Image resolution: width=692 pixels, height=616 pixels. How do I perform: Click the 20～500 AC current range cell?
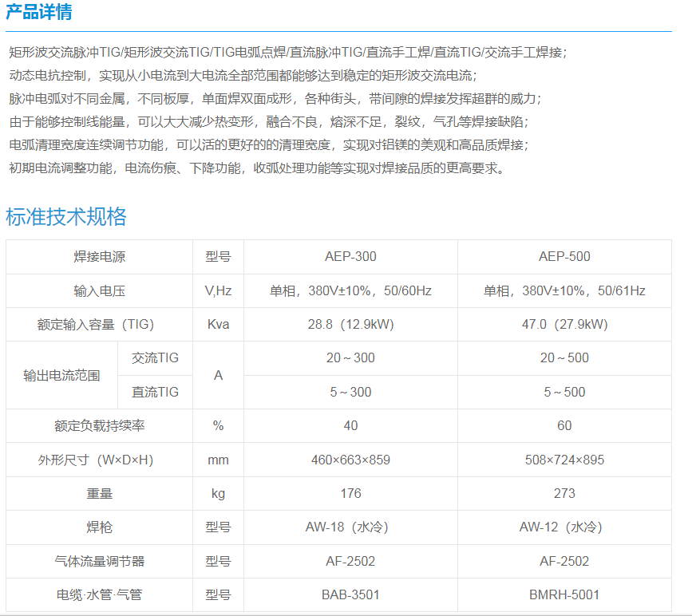click(x=564, y=358)
